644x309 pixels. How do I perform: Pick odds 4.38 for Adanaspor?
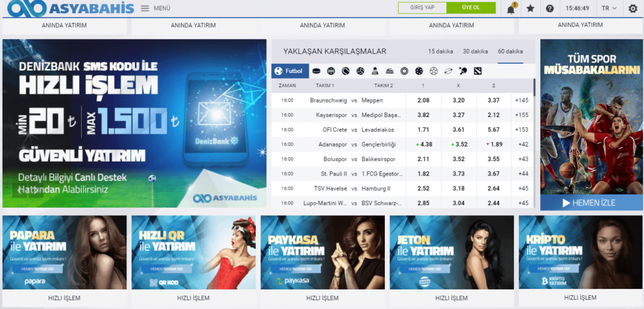coord(423,144)
